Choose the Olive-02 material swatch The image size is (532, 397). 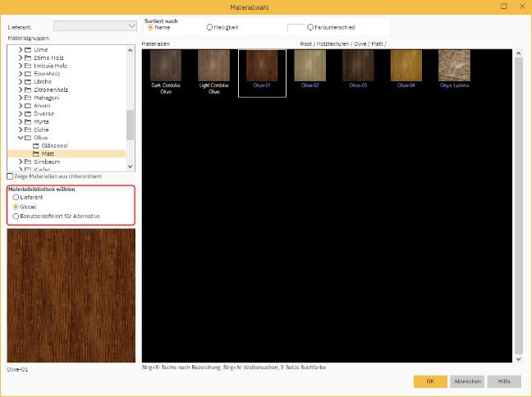tap(310, 66)
